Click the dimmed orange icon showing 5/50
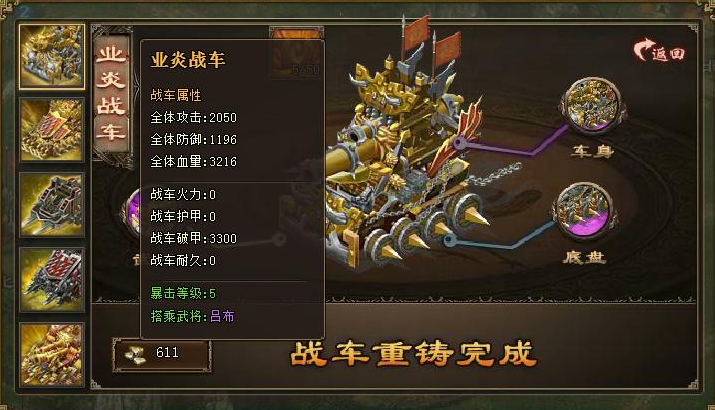Viewport: 715px width, 410px height. [x=296, y=53]
